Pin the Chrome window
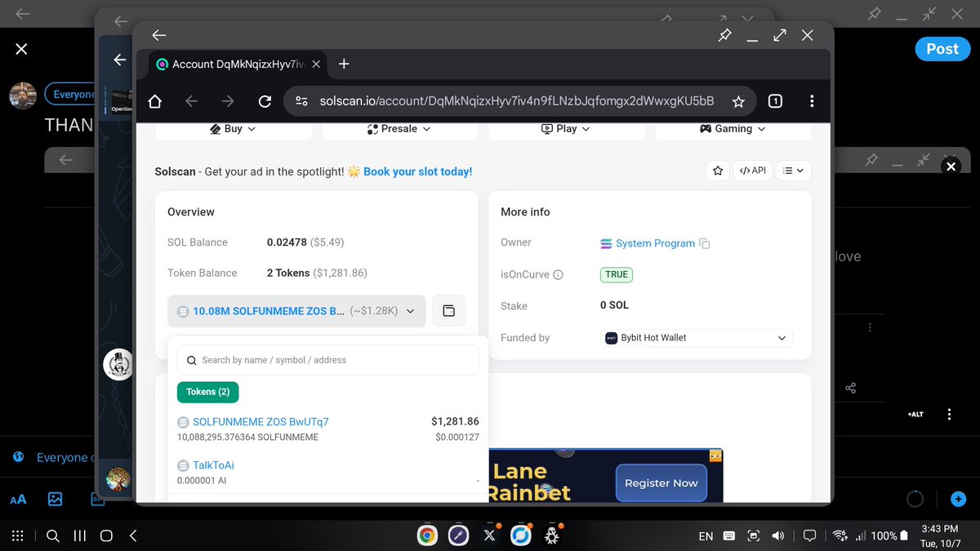Screen dimensions: 980x551 (x=724, y=35)
